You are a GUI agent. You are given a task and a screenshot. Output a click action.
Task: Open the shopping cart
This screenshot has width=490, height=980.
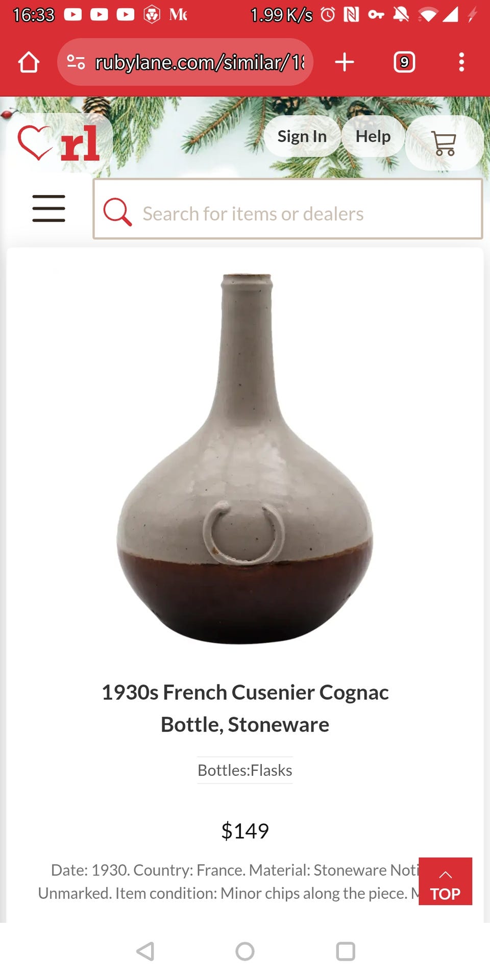click(x=444, y=143)
